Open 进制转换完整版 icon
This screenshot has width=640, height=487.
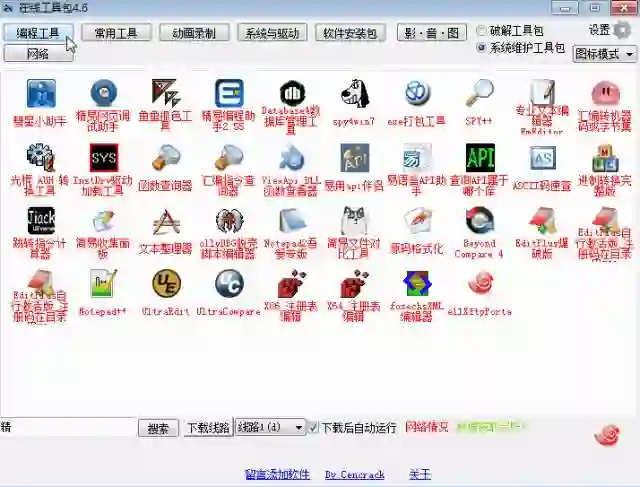click(605, 158)
